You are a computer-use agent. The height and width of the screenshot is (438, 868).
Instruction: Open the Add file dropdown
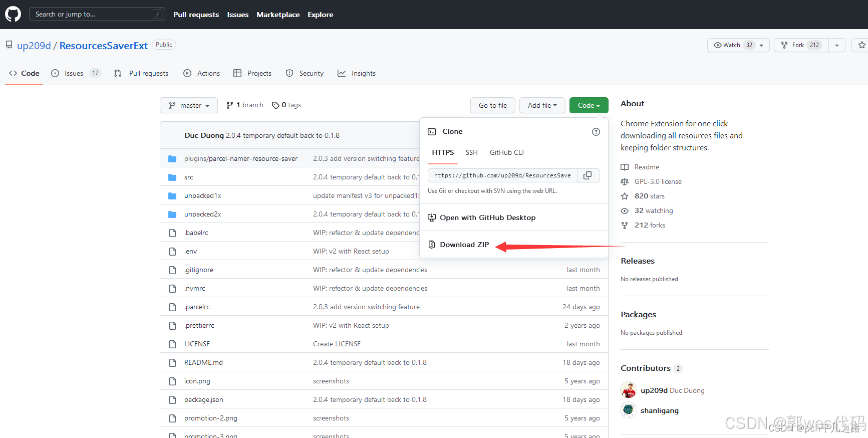[x=542, y=105]
